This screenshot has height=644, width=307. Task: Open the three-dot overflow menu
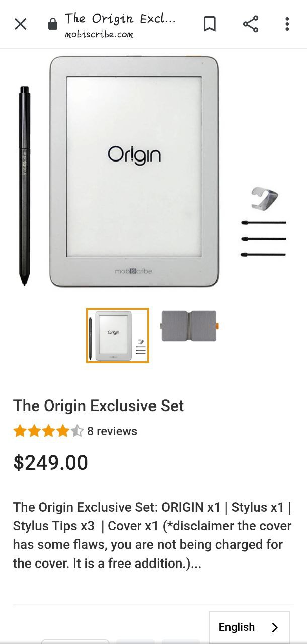click(x=287, y=24)
